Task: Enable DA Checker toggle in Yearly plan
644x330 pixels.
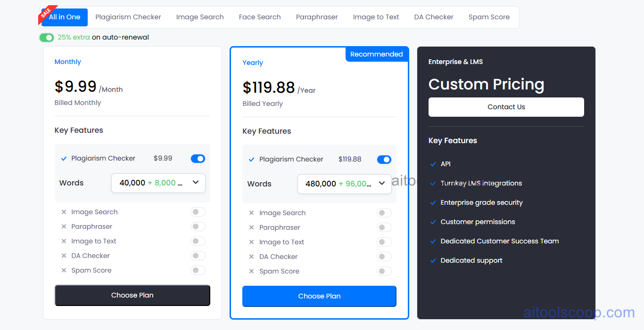Action: (x=384, y=257)
